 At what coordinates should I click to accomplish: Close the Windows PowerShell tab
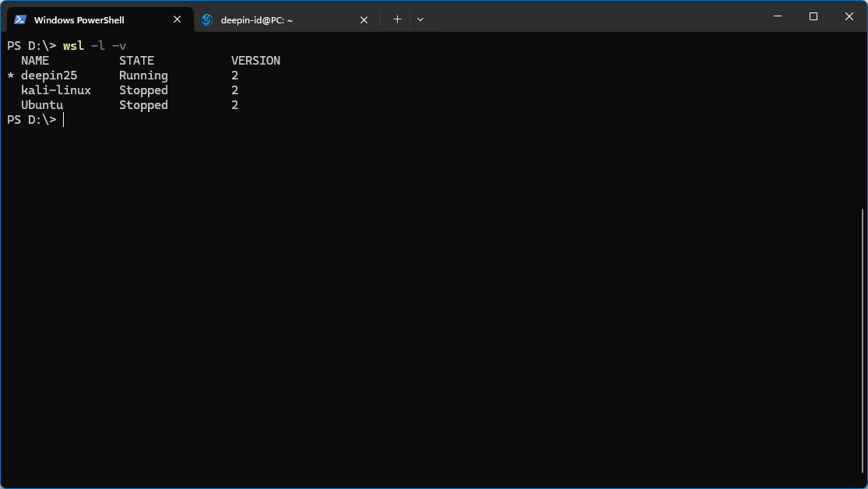(x=177, y=19)
